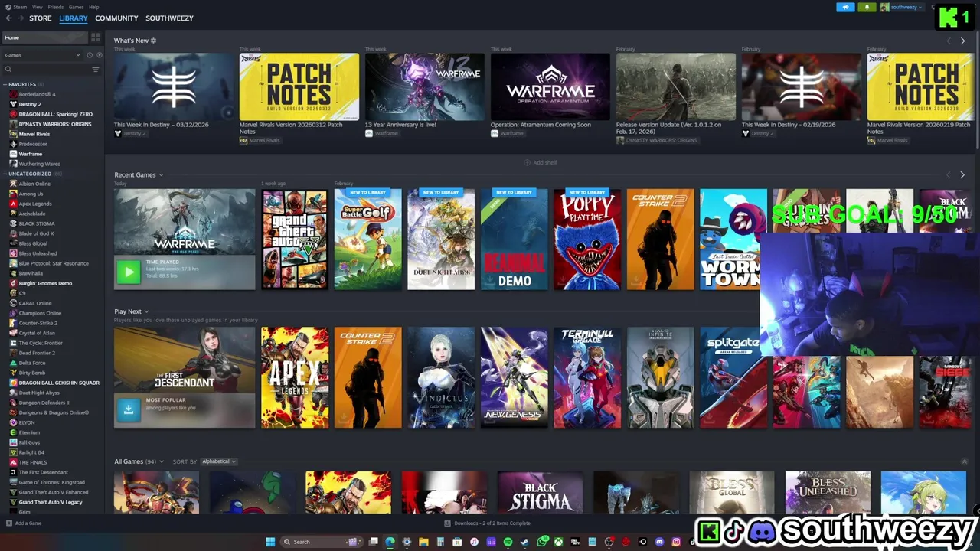980x551 pixels.
Task: Open File Explorer from the taskbar
Action: [x=423, y=542]
